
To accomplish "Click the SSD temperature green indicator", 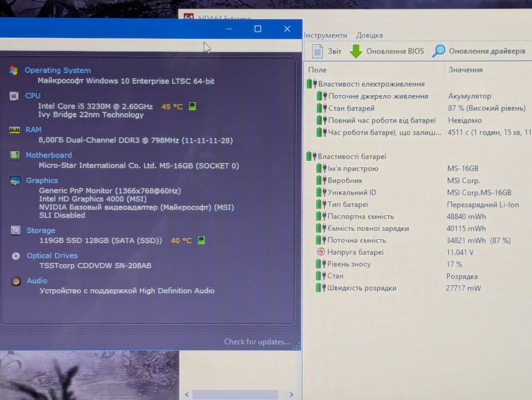I will (x=201, y=240).
